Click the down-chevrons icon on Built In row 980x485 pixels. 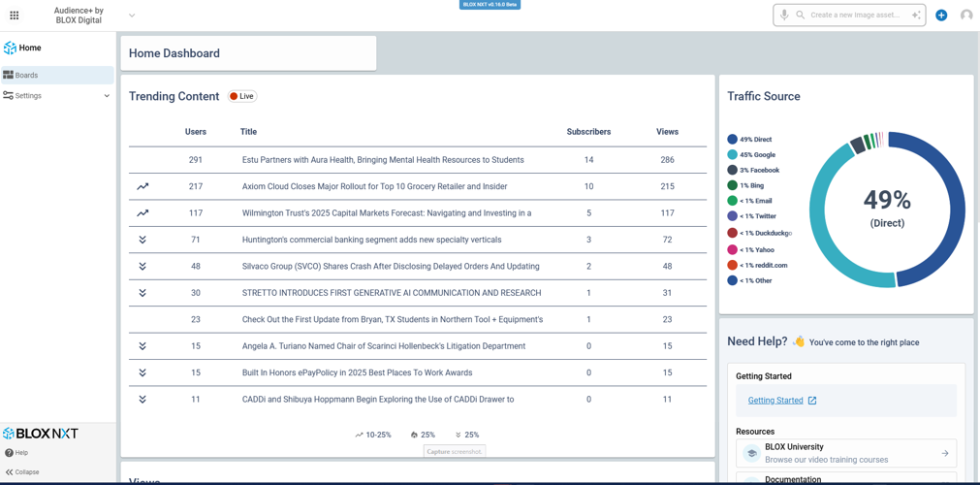[142, 372]
